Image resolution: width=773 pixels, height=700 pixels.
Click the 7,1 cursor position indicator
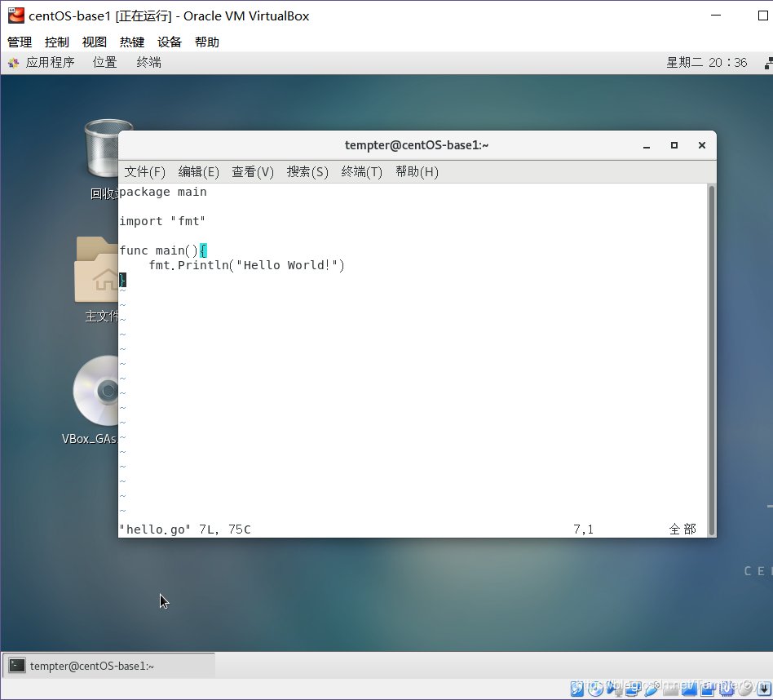point(583,529)
